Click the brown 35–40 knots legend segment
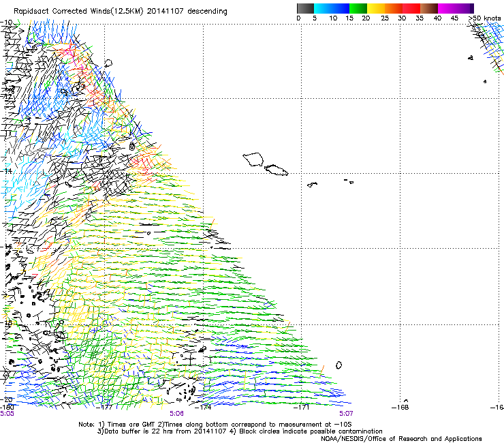The width and height of the screenshot is (504, 443). point(429,8)
